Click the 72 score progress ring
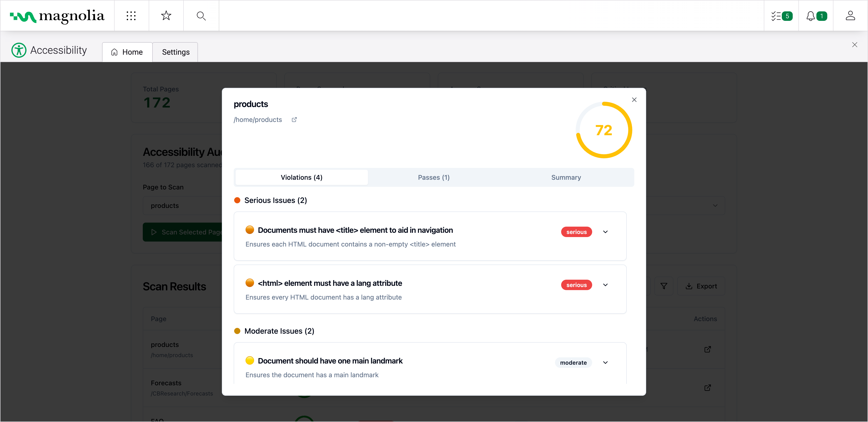868x422 pixels. coord(604,130)
